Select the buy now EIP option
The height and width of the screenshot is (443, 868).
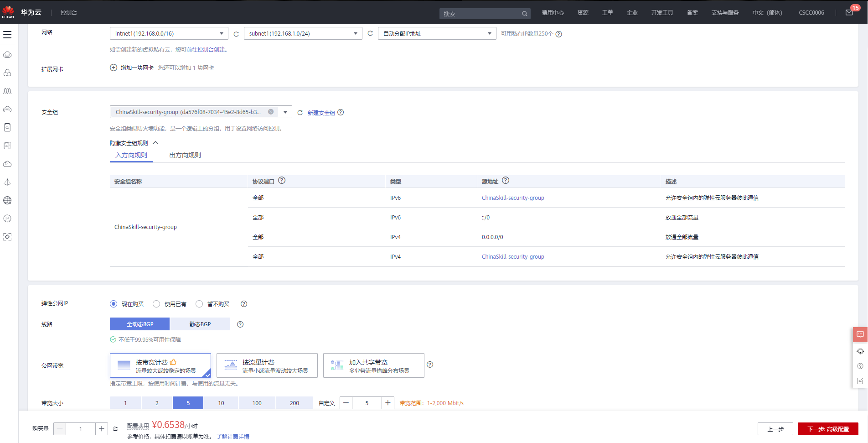coord(114,304)
